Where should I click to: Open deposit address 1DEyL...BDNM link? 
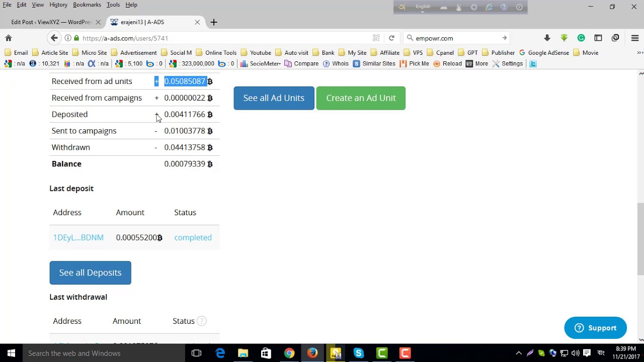(x=78, y=237)
